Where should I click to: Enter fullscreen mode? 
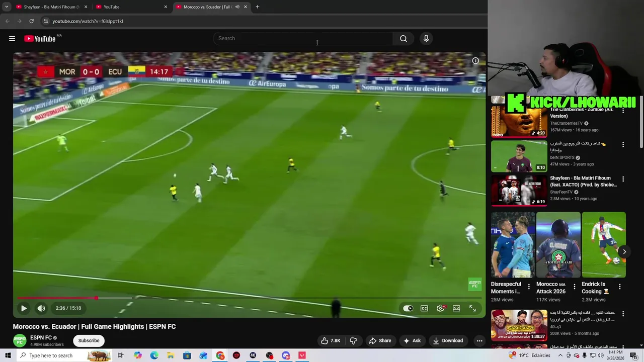coord(472,308)
